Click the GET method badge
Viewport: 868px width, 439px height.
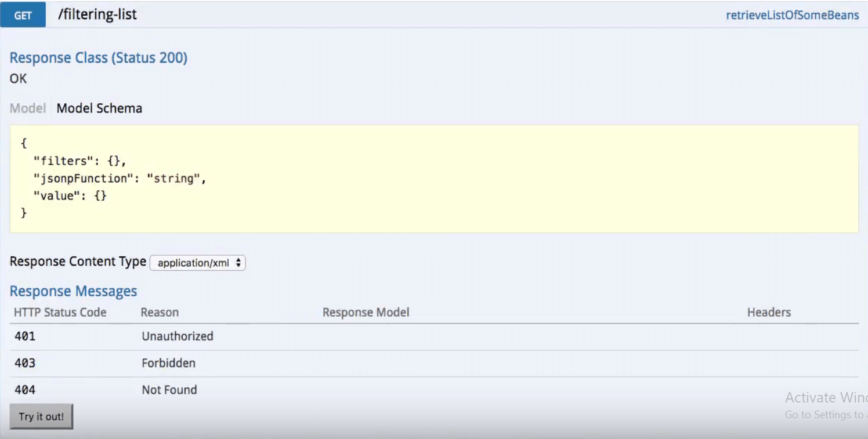click(23, 14)
